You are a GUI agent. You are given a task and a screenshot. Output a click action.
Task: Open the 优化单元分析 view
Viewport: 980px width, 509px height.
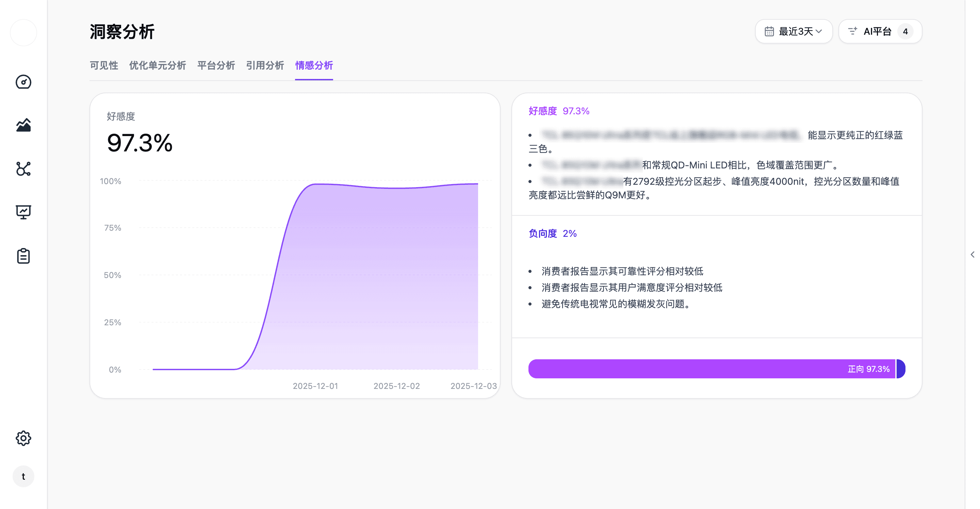click(x=158, y=65)
